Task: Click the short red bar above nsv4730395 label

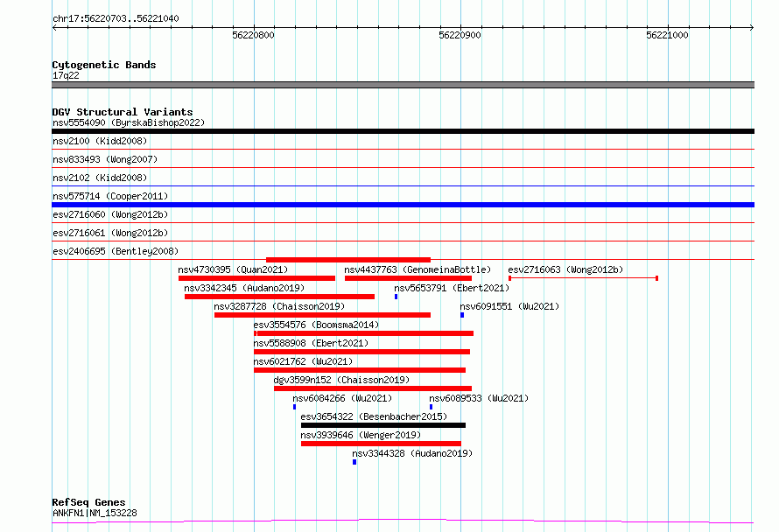Action: (348, 260)
